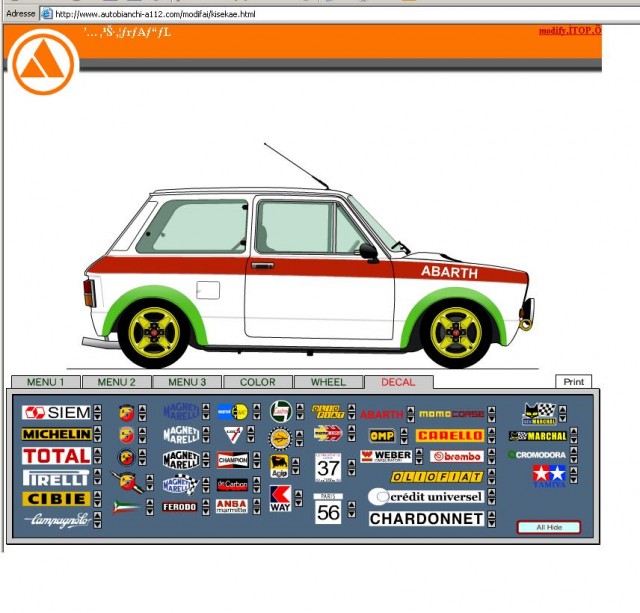Switch to the WHEEL tab
The height and width of the screenshot is (613, 640).
point(328,382)
